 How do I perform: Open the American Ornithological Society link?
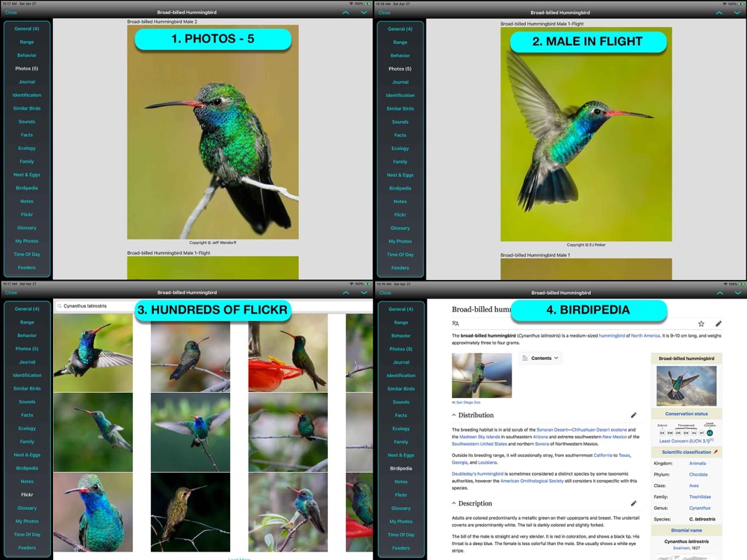click(x=530, y=481)
